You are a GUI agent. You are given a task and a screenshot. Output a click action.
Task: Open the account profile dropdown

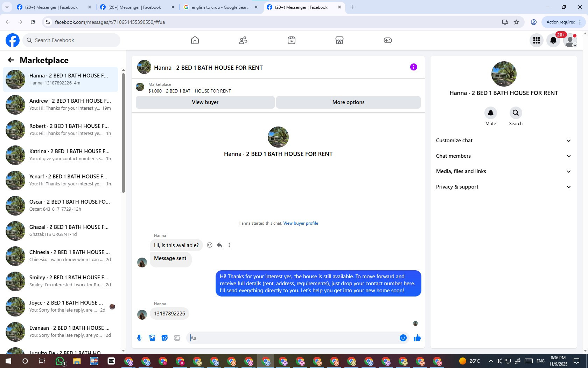coord(570,40)
